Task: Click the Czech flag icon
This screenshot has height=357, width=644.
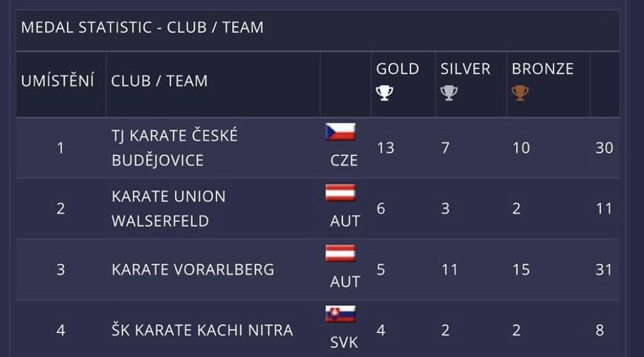Action: pyautogui.click(x=341, y=132)
